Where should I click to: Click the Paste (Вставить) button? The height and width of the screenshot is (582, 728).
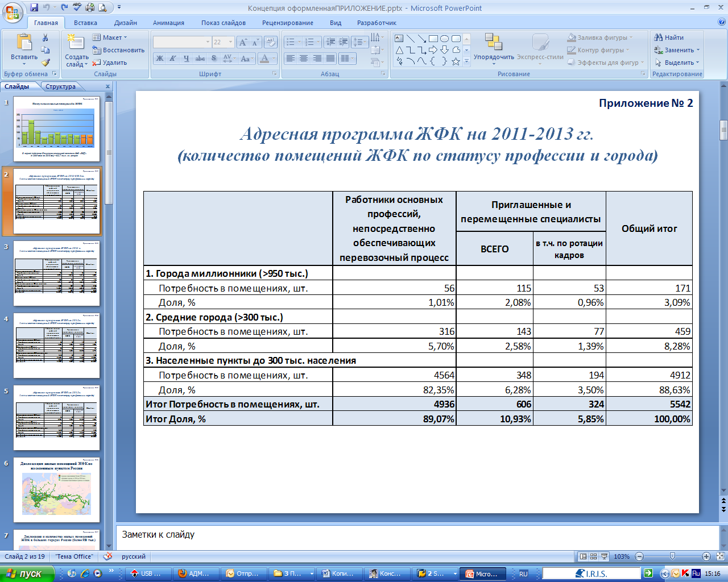point(24,49)
